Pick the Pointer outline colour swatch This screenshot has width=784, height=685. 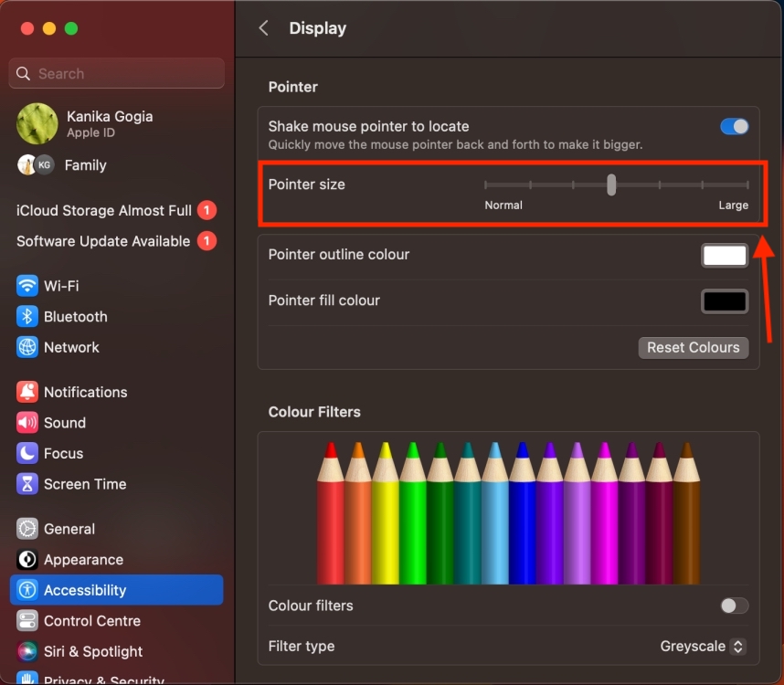pos(724,255)
